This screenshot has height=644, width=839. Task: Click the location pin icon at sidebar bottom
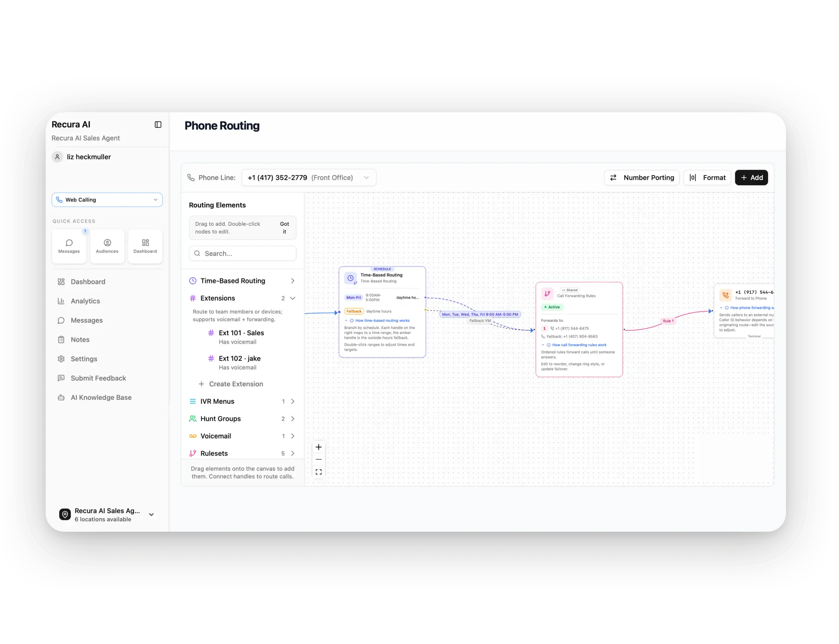[65, 514]
